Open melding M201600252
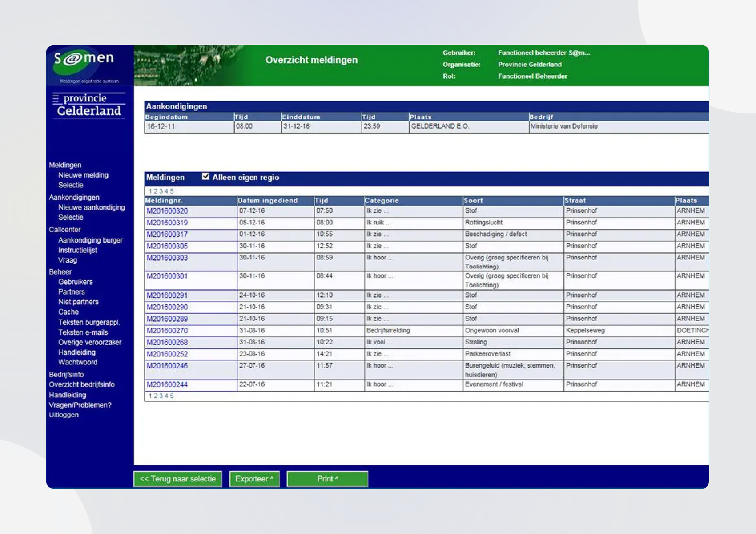Image resolution: width=756 pixels, height=534 pixels. [167, 354]
